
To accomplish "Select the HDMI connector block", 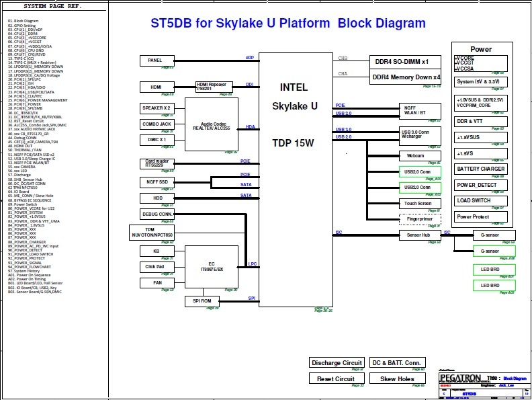I will point(157,87).
